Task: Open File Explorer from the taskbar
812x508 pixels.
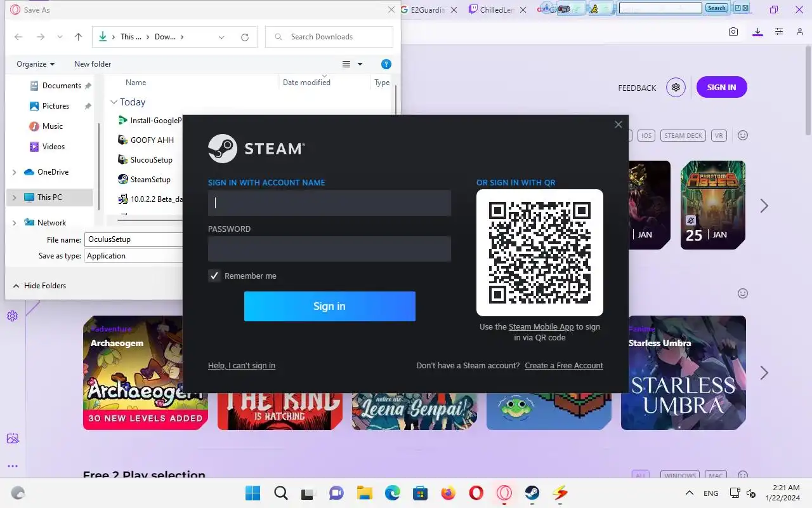Action: (364, 493)
